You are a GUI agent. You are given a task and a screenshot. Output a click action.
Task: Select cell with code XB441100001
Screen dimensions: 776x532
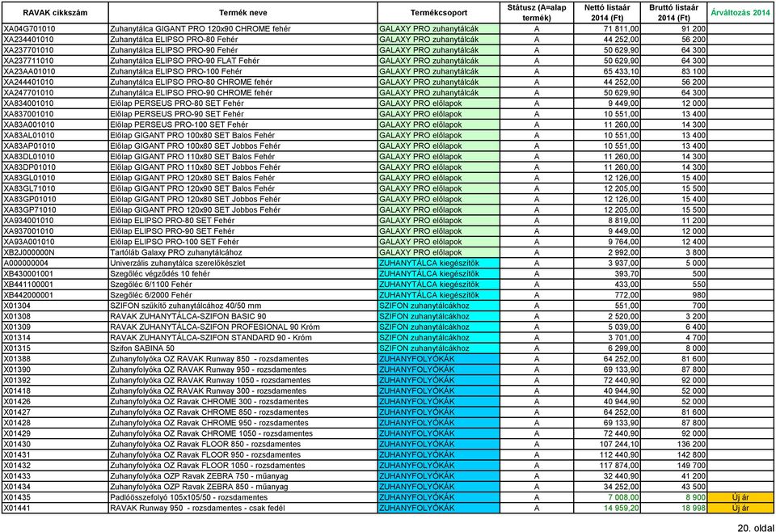pos(55,284)
